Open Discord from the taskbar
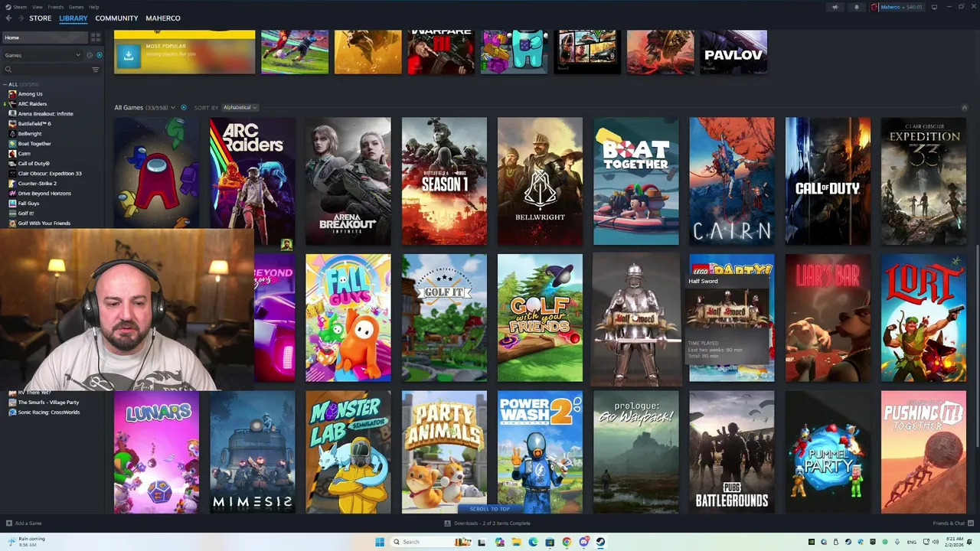The width and height of the screenshot is (980, 551). pyautogui.click(x=583, y=542)
